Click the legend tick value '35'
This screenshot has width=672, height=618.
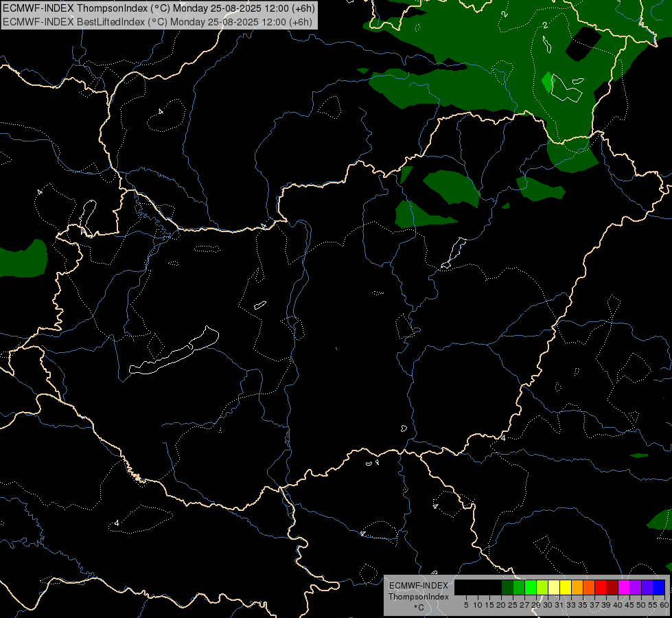point(583,605)
